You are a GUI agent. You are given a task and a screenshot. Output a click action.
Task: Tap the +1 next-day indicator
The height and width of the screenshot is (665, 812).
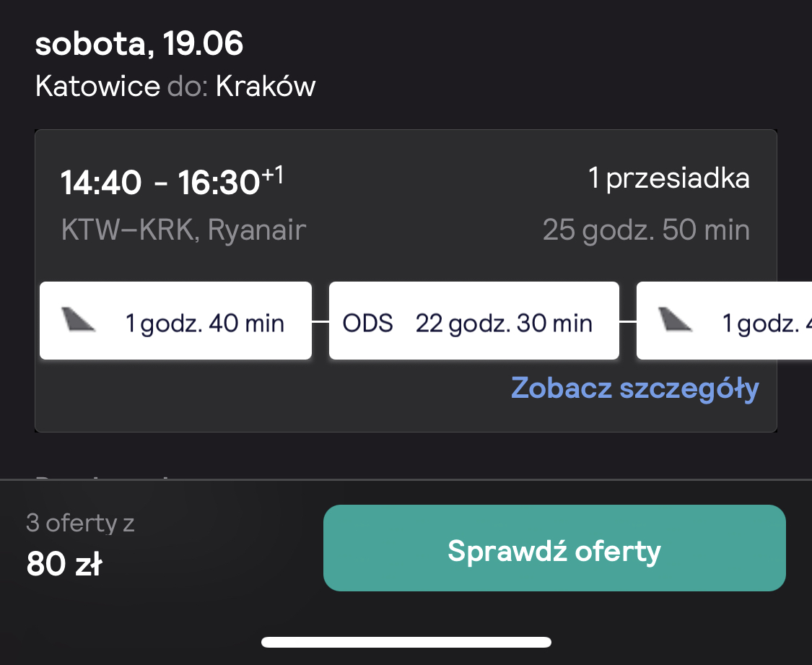(273, 175)
